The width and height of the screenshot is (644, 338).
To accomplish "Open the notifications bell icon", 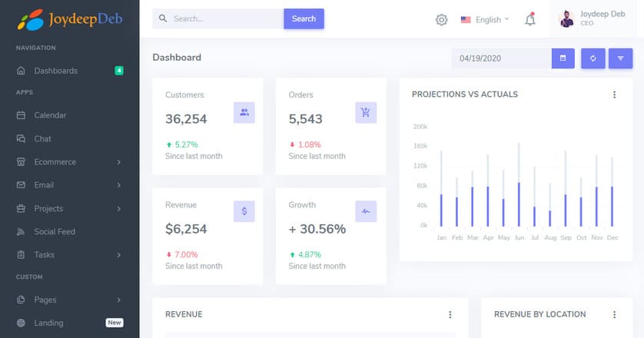I will coord(530,20).
